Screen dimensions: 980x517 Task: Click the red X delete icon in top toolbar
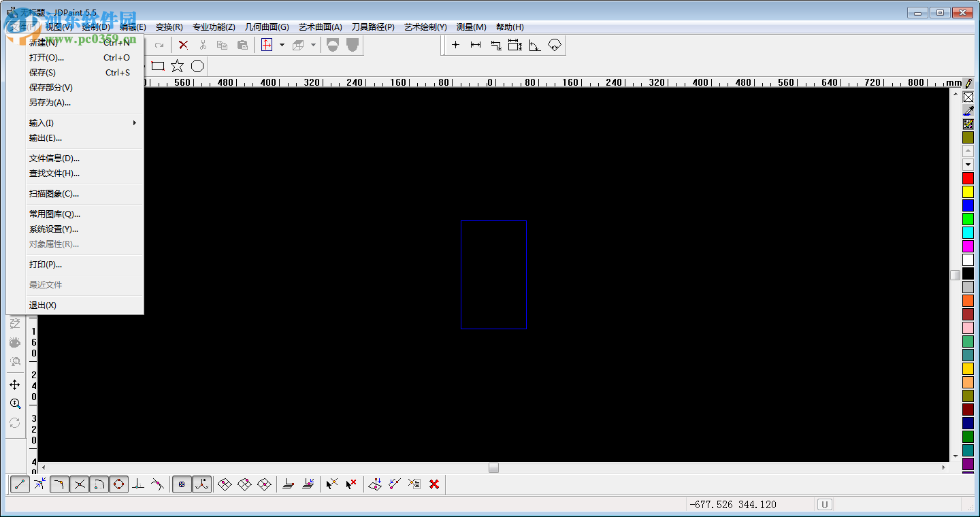point(182,45)
